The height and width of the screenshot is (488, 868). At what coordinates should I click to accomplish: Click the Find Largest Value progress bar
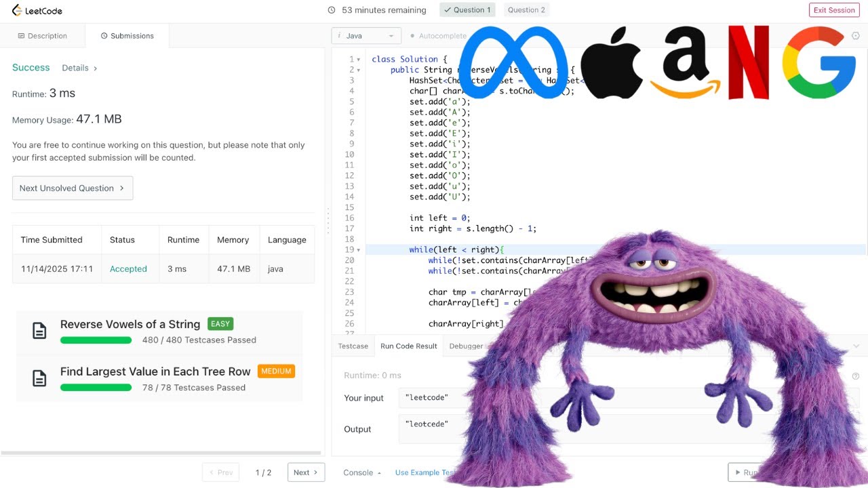click(x=96, y=388)
